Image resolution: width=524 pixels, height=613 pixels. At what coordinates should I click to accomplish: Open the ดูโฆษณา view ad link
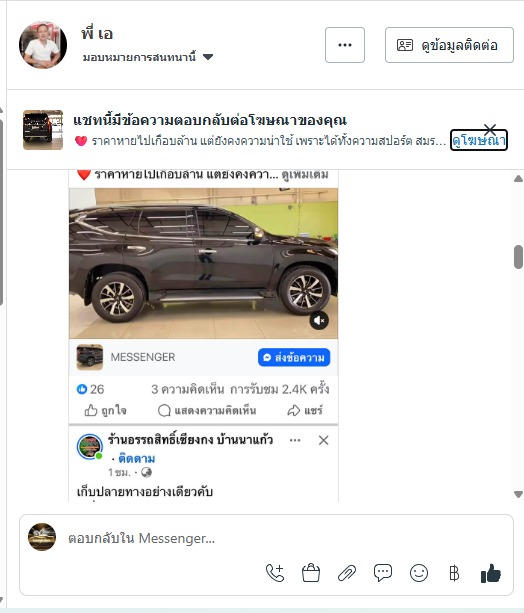point(479,140)
